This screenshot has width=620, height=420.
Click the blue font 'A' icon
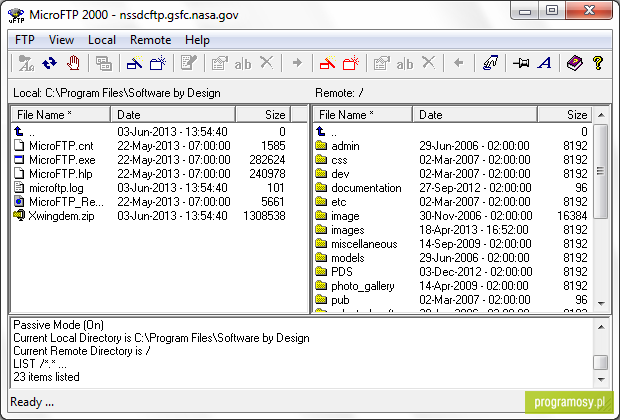tap(544, 63)
